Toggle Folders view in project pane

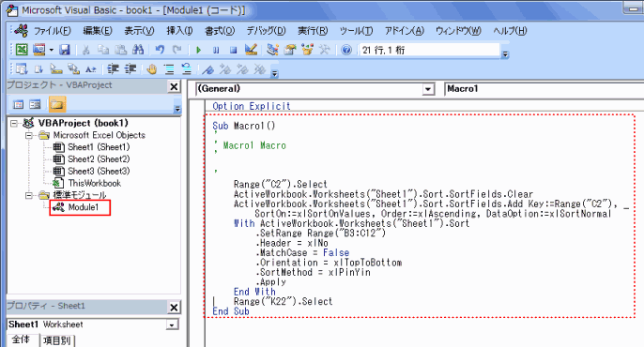57,104
